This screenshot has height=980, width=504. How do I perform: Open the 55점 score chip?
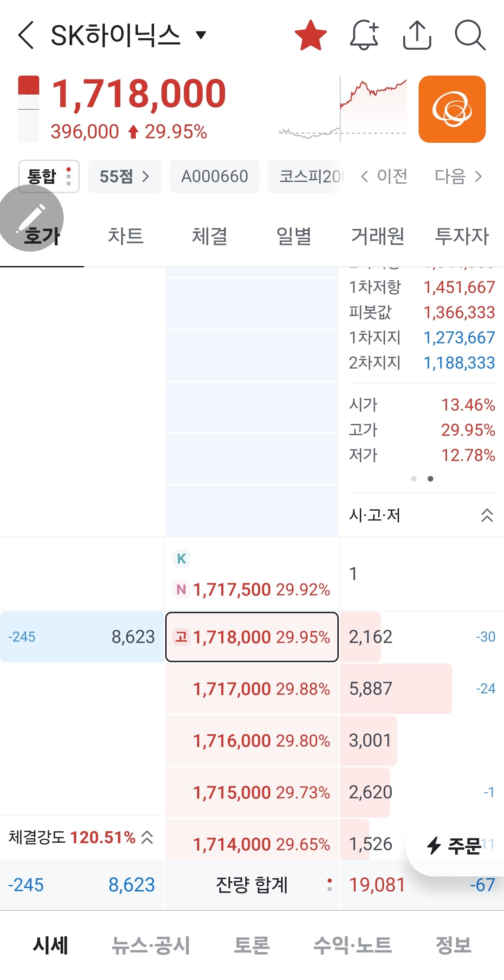[x=124, y=176]
